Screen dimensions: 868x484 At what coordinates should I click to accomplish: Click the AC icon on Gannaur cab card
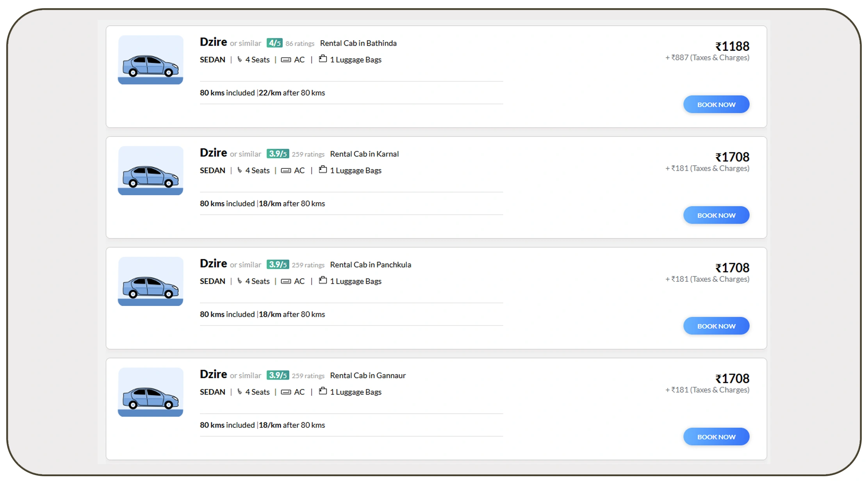point(286,392)
